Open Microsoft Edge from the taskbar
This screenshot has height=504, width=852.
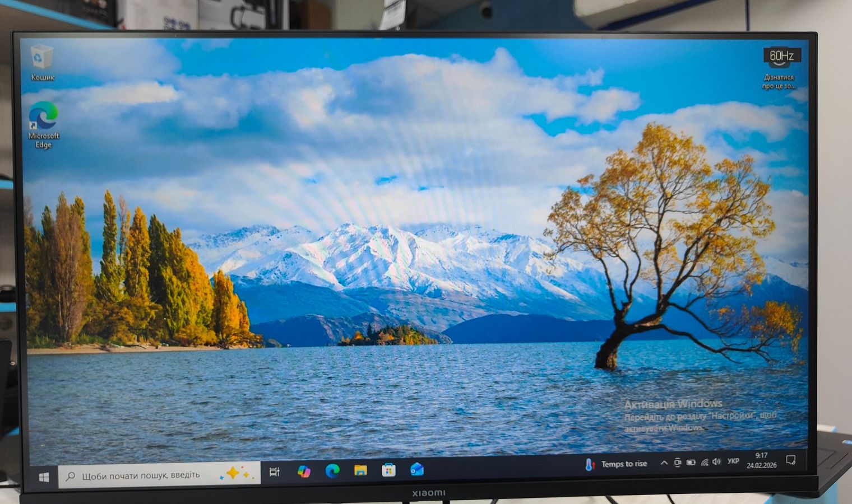(x=332, y=471)
